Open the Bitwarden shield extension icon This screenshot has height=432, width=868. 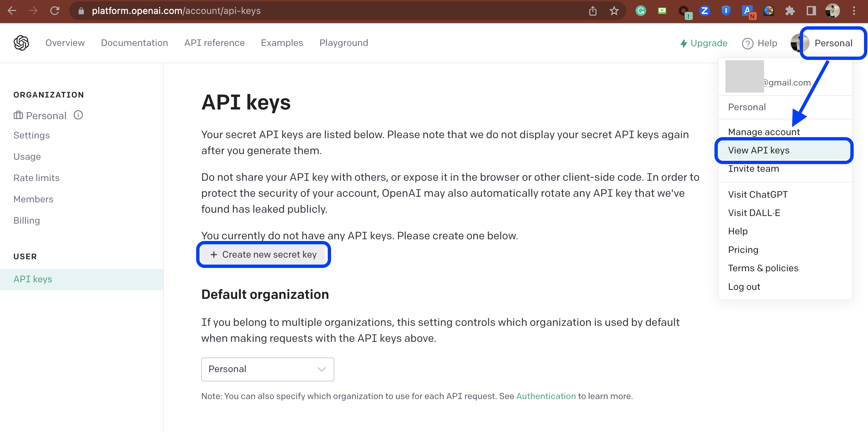tap(726, 11)
